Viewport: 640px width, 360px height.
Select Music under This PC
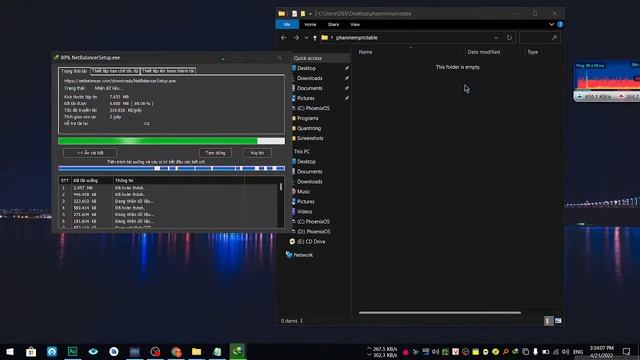[x=303, y=191]
